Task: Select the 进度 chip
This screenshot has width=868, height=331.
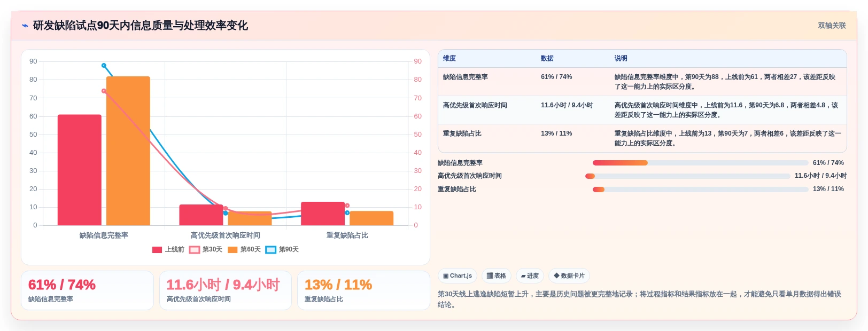Action: (530, 276)
